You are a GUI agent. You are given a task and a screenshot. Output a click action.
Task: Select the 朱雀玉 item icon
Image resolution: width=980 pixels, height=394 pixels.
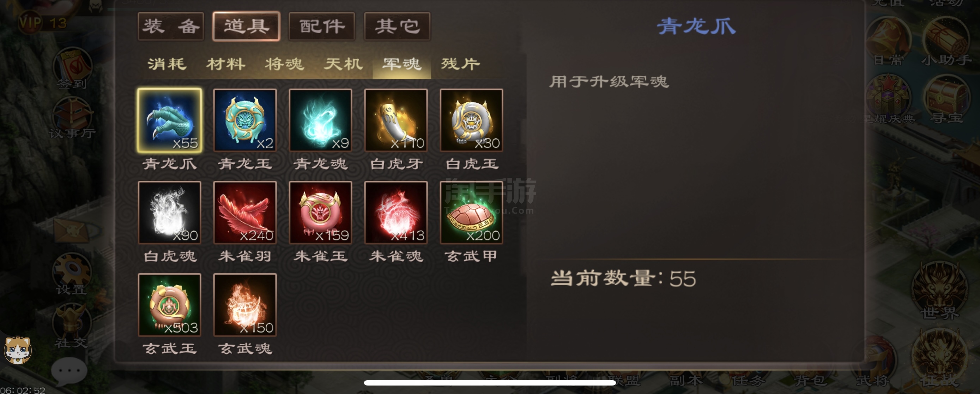[x=320, y=213]
